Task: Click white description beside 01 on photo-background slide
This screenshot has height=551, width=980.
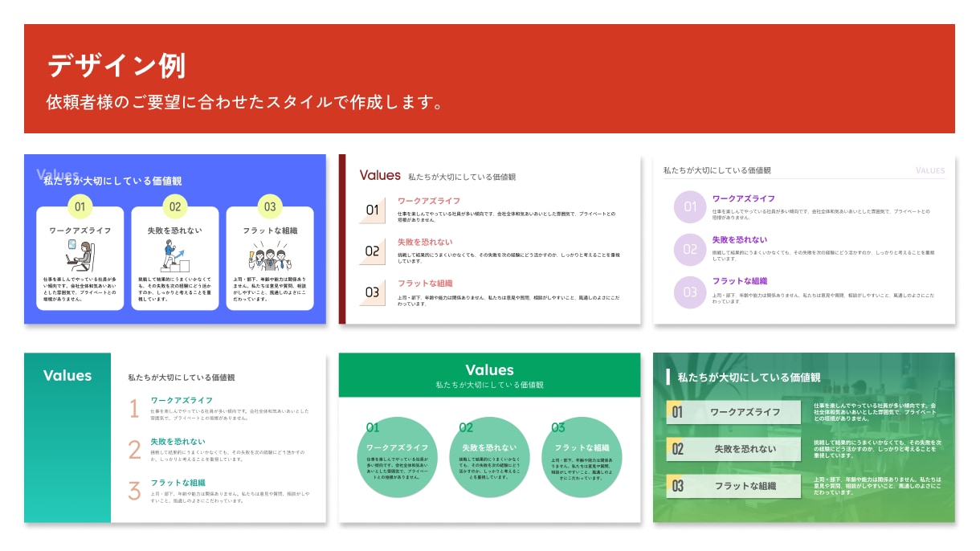Action: coord(876,412)
